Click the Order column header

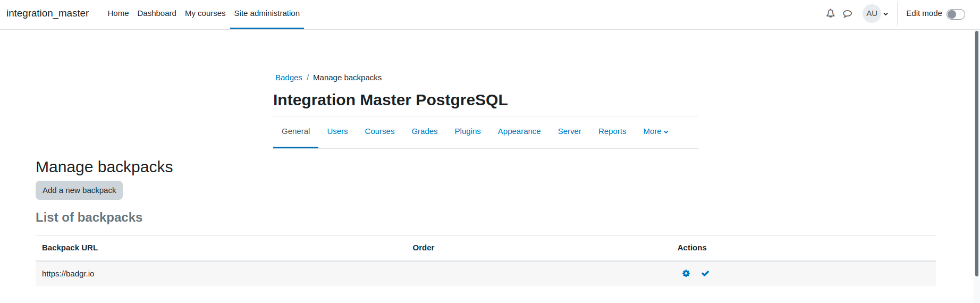tap(424, 248)
